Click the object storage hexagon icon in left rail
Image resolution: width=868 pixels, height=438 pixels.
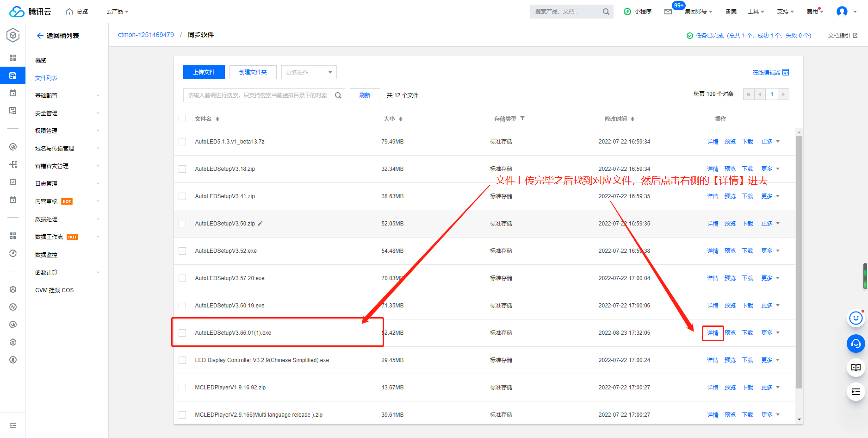(13, 35)
